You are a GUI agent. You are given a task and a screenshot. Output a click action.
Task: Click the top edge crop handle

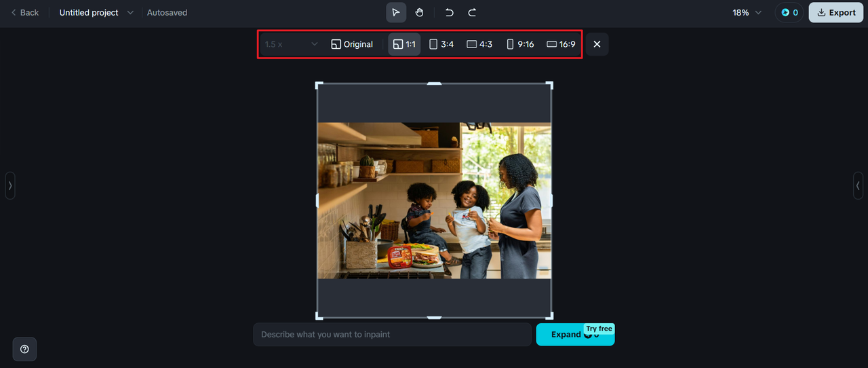pos(434,84)
